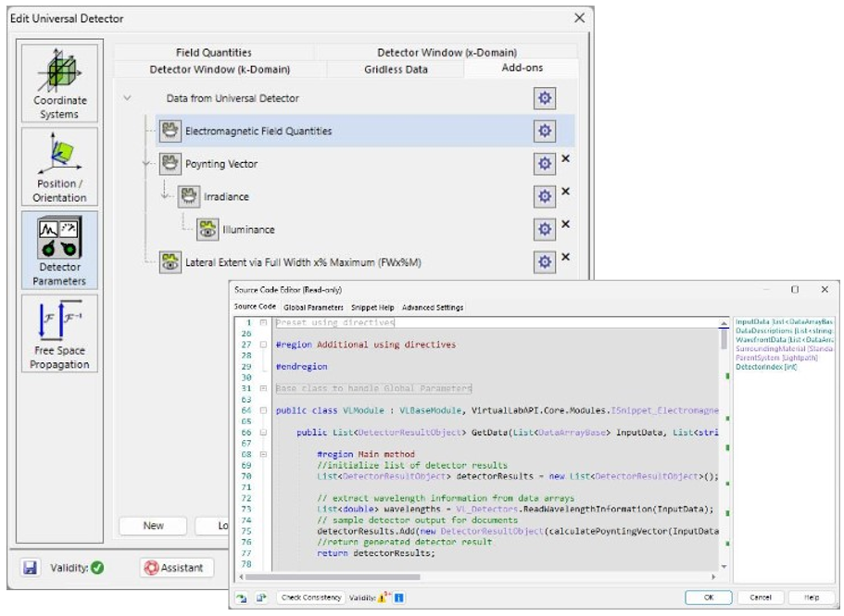844x616 pixels.
Task: Open the Position / Orientation page
Action: click(59, 167)
